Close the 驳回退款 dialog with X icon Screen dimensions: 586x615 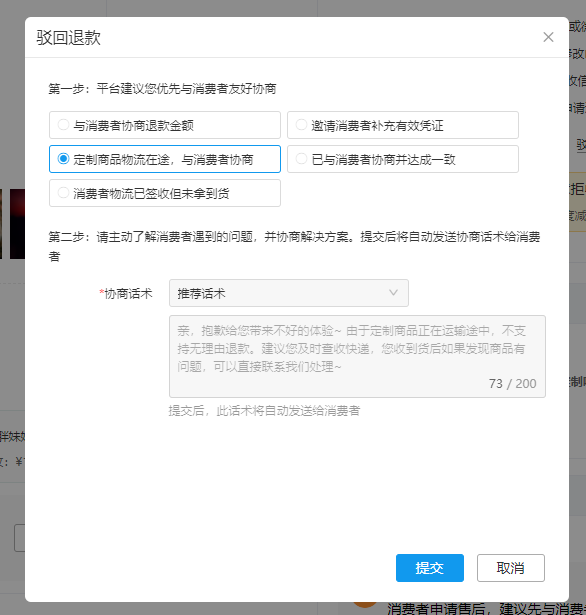(548, 37)
